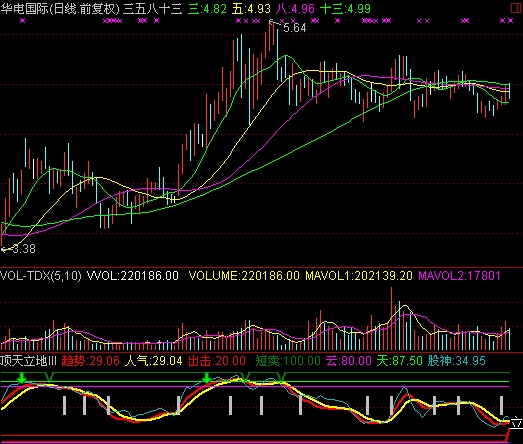The height and width of the screenshot is (444, 523).
Task: Click the yellow 五:4.93 moving average value
Action: [251, 8]
